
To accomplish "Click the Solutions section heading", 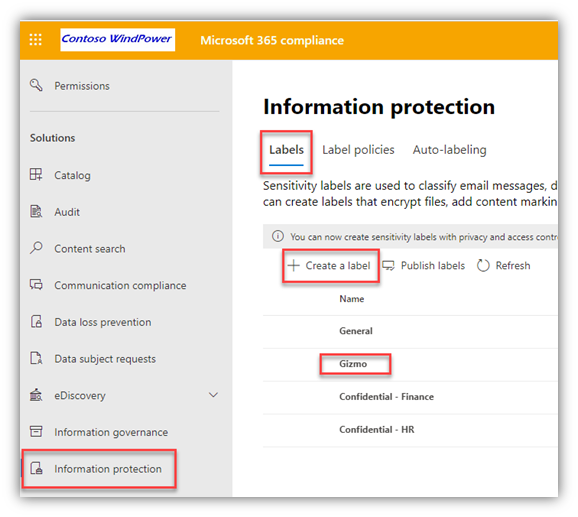I will (x=52, y=138).
